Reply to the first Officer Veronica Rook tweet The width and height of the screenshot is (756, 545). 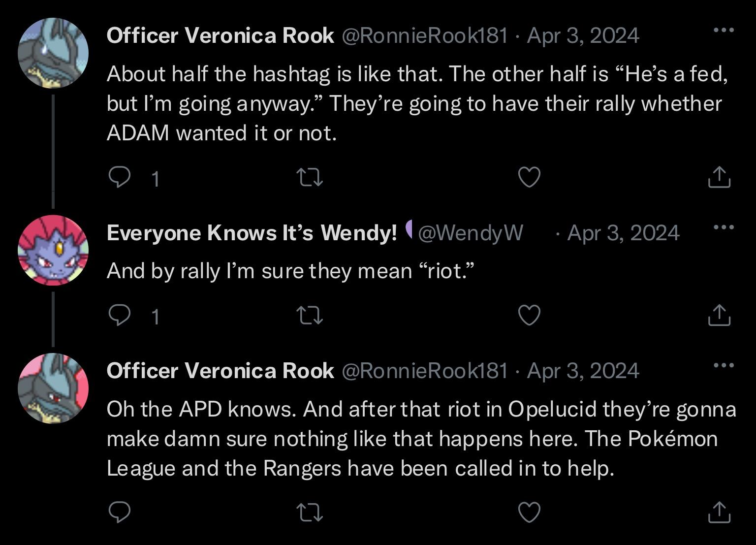pos(120,177)
